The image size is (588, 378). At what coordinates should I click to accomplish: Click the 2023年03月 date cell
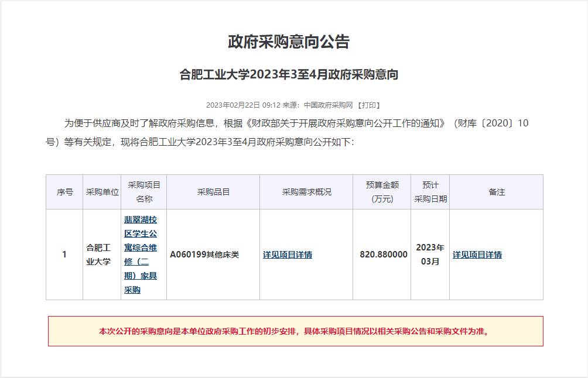click(x=430, y=255)
